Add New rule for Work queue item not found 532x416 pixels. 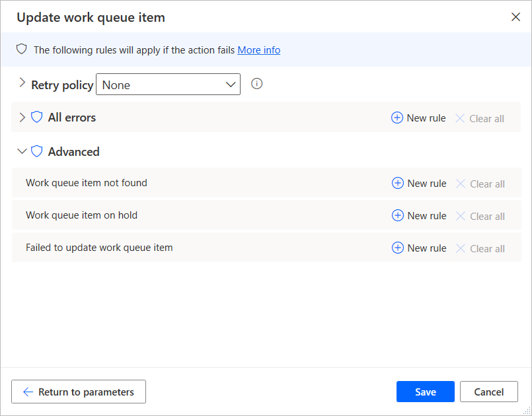419,184
